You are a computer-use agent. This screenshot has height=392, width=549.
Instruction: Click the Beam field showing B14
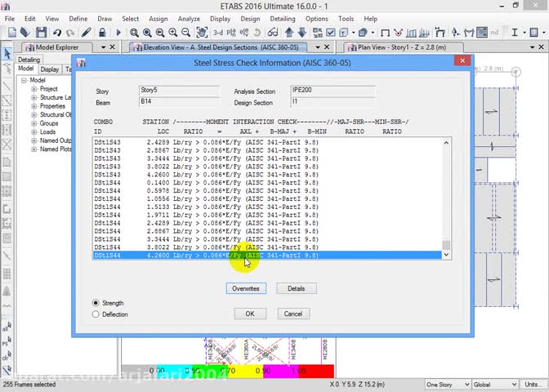click(x=179, y=102)
